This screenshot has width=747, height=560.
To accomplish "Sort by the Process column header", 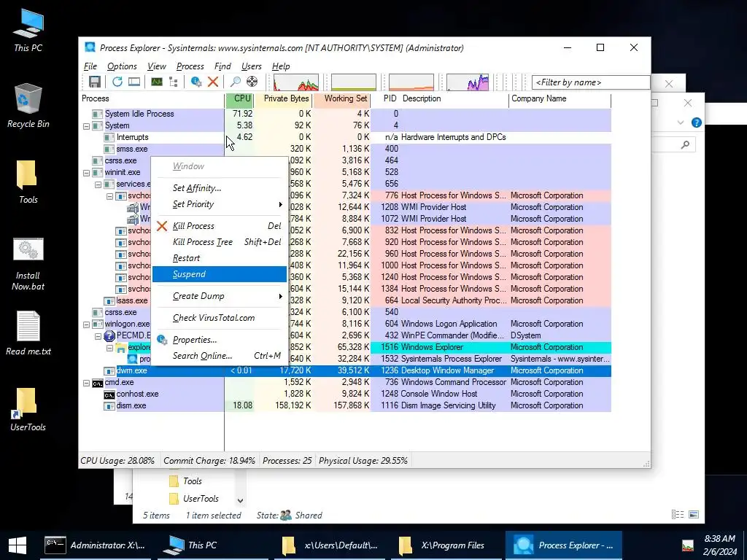I will tap(152, 98).
